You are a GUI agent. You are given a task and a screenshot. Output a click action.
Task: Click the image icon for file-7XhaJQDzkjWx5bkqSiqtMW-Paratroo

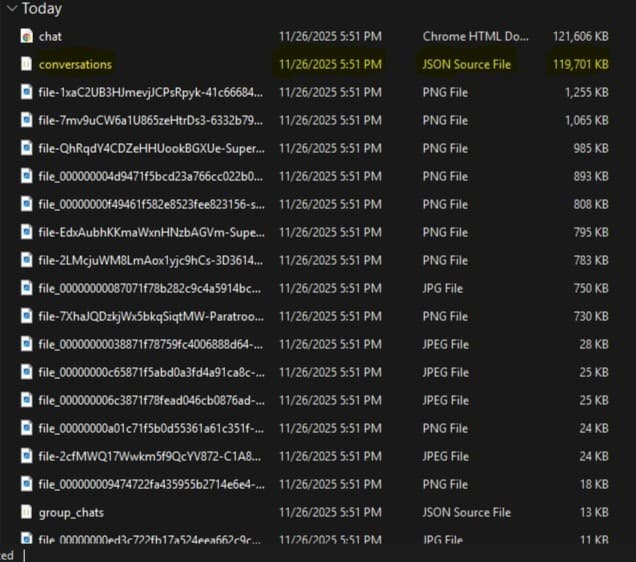[x=27, y=316]
